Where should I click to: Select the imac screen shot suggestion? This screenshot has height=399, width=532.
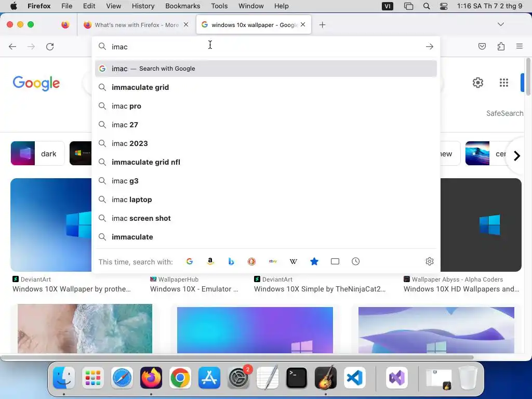tap(265, 218)
